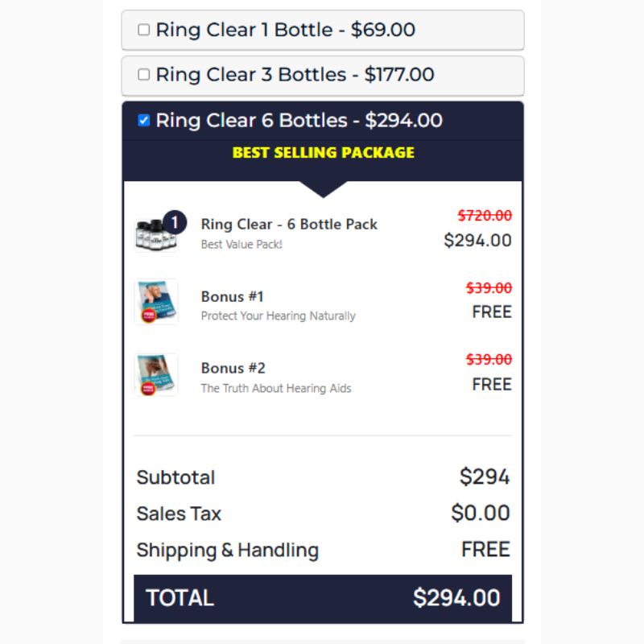The width and height of the screenshot is (644, 644).
Task: Click the quantity badge number 1
Action: point(175,222)
